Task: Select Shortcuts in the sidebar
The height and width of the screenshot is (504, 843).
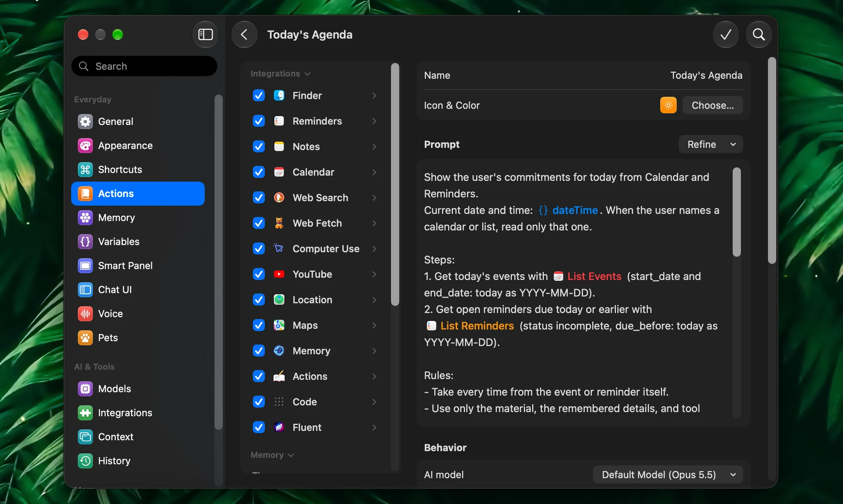Action: pyautogui.click(x=138, y=169)
